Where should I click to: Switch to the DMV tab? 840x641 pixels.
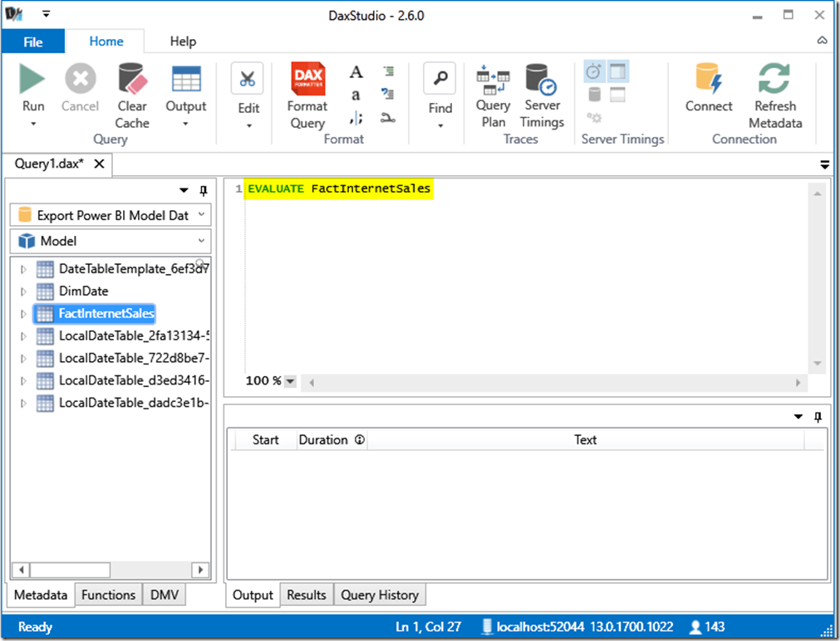(164, 595)
